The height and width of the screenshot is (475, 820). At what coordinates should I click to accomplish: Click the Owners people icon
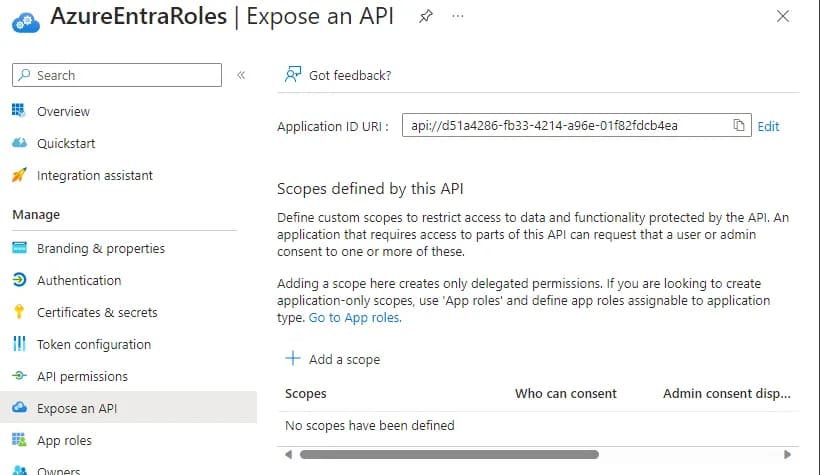pos(19,470)
